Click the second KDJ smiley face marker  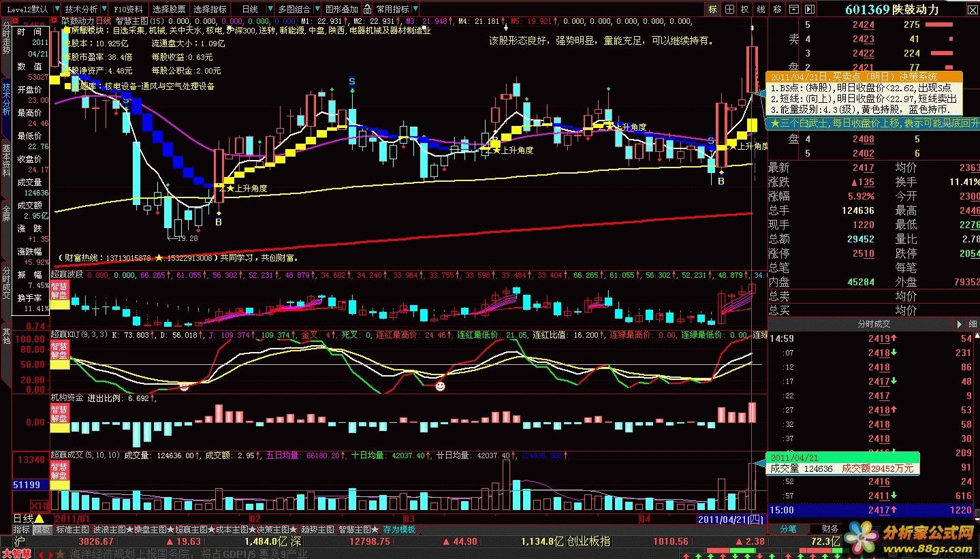[441, 386]
